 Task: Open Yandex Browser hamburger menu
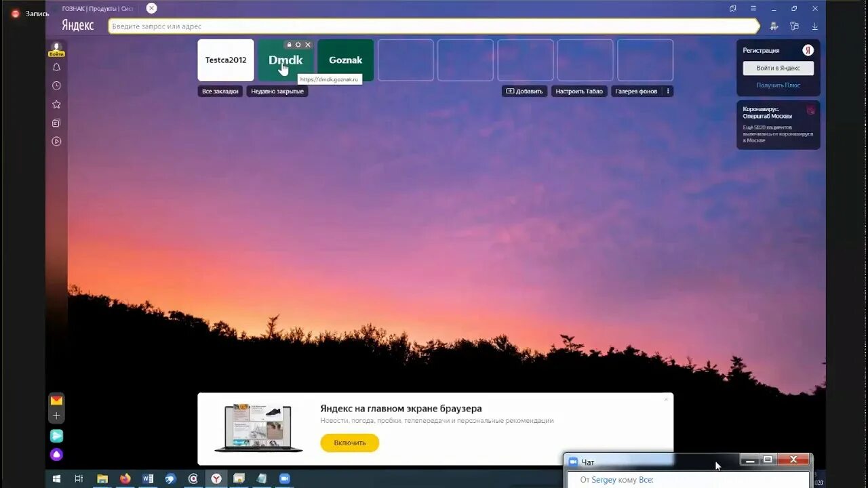pyautogui.click(x=753, y=8)
